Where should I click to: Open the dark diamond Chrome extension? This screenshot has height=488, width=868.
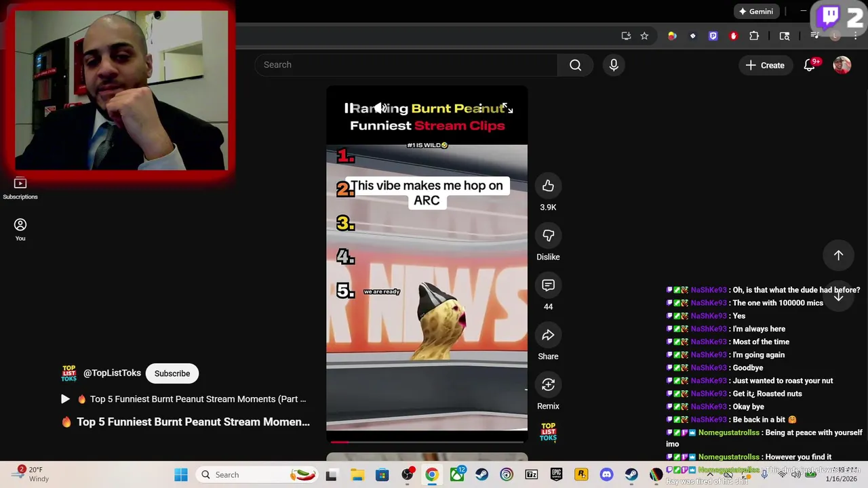pyautogui.click(x=692, y=36)
